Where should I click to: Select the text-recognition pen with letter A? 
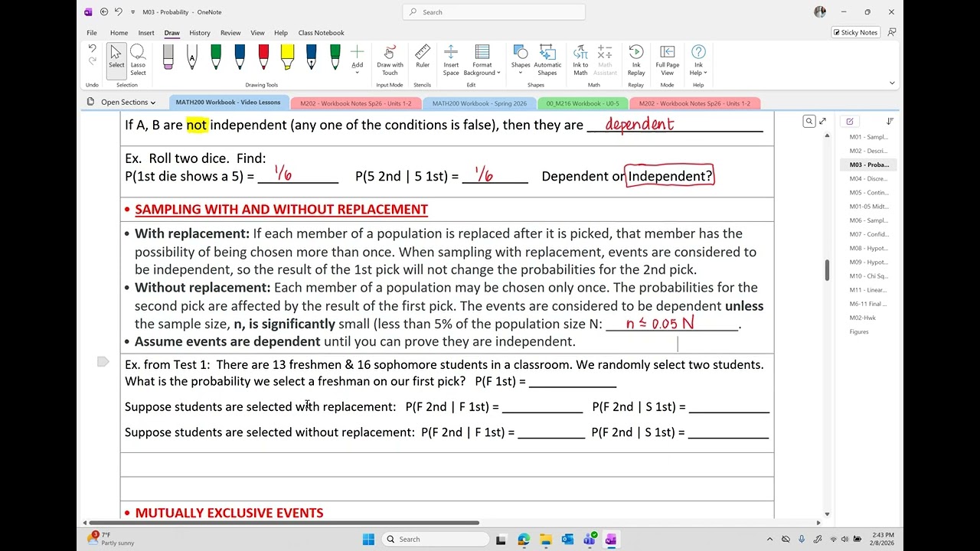point(192,57)
